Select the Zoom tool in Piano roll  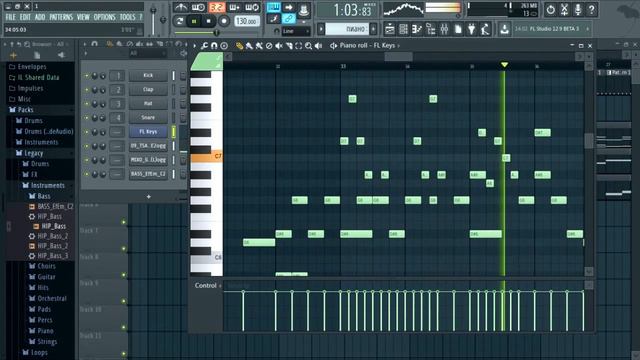[x=309, y=46]
